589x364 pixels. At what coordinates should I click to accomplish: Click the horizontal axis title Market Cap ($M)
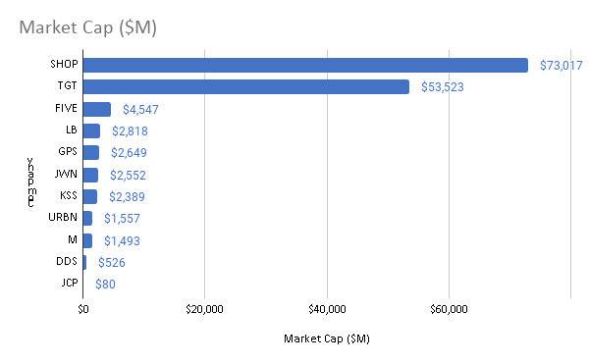(327, 338)
